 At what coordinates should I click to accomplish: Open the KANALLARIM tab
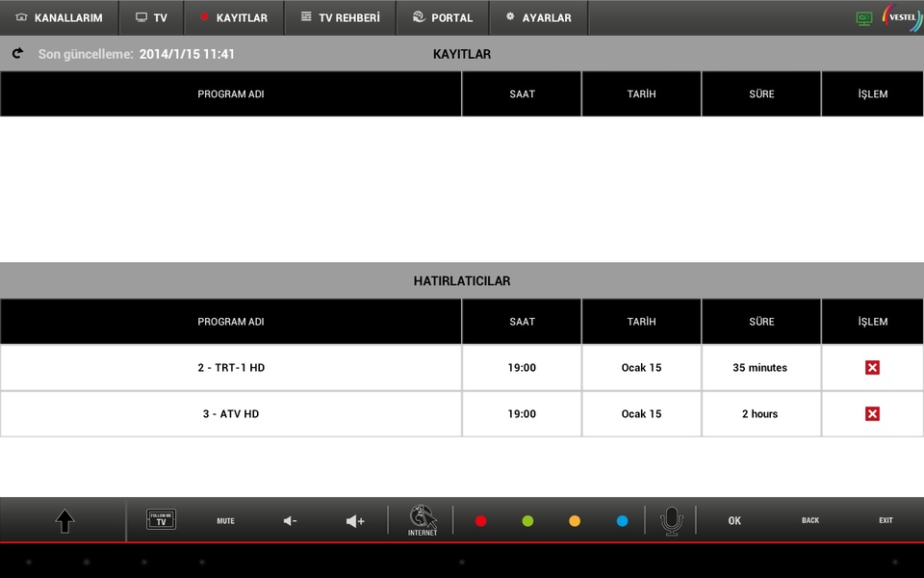click(x=59, y=17)
